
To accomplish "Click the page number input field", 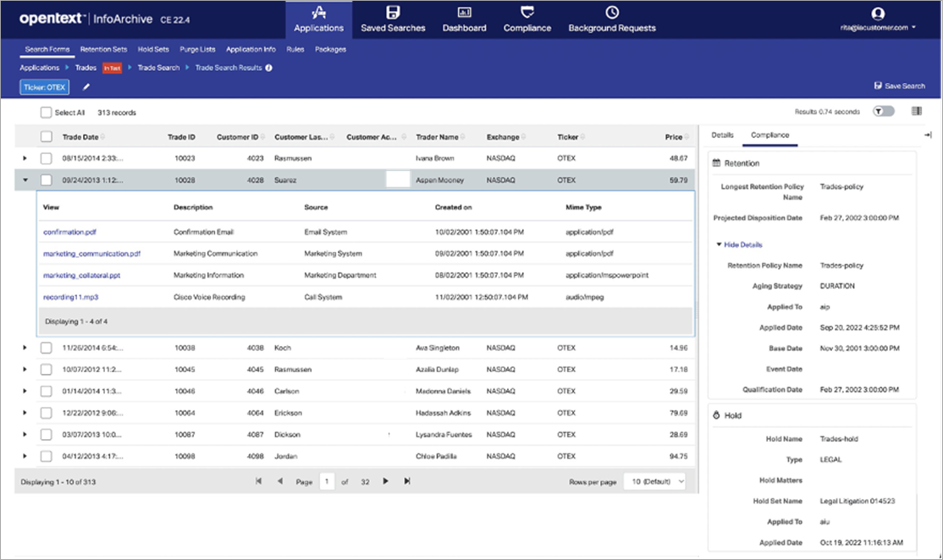I will pos(326,481).
